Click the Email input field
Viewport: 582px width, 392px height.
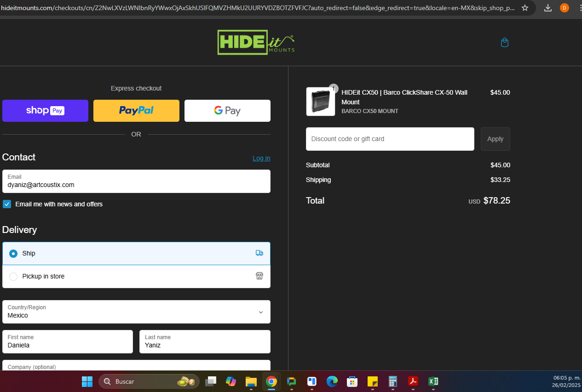(136, 181)
